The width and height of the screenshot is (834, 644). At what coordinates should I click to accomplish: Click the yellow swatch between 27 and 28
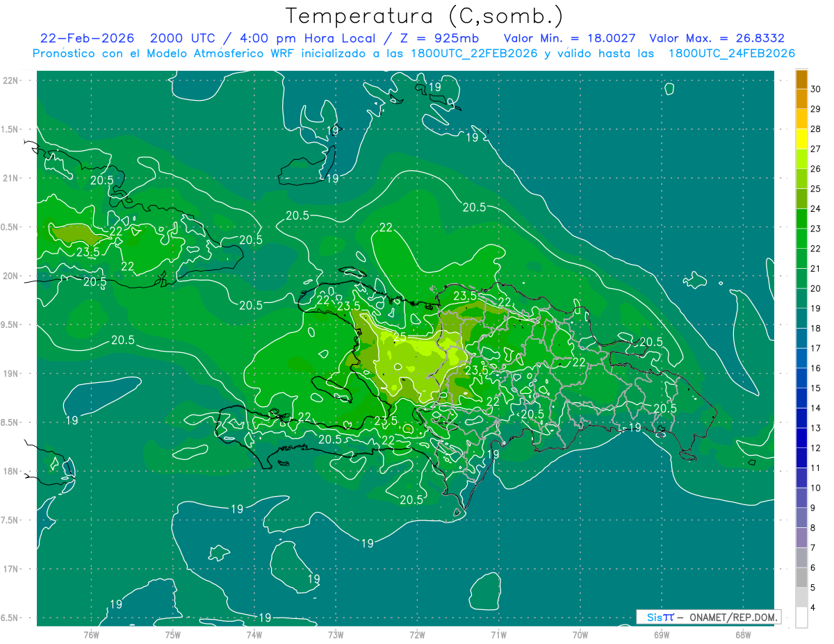tap(801, 139)
